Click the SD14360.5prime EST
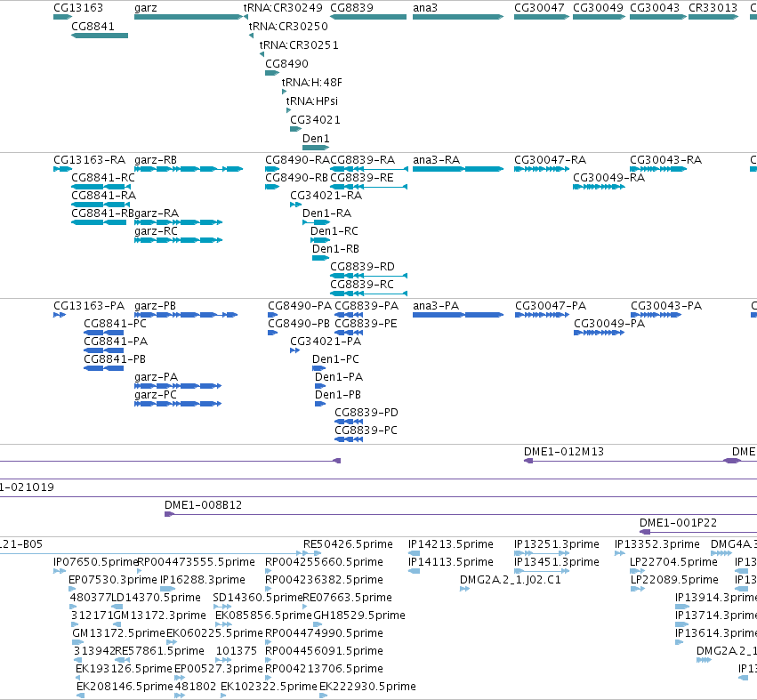Image resolution: width=757 pixels, height=700 pixels. point(222,607)
